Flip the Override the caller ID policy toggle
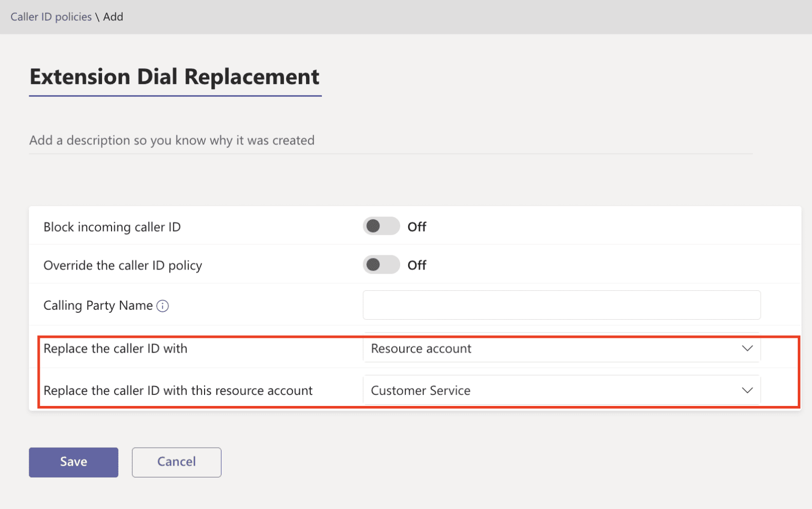812x509 pixels. [381, 265]
